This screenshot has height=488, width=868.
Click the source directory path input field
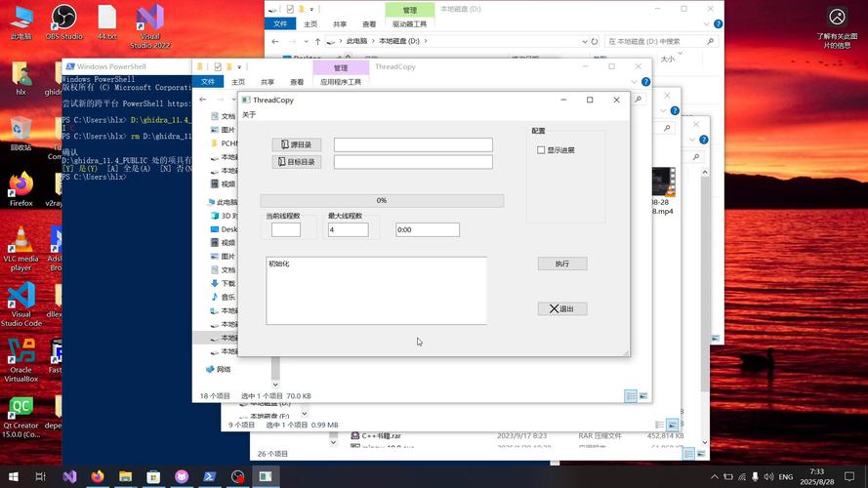tap(413, 145)
